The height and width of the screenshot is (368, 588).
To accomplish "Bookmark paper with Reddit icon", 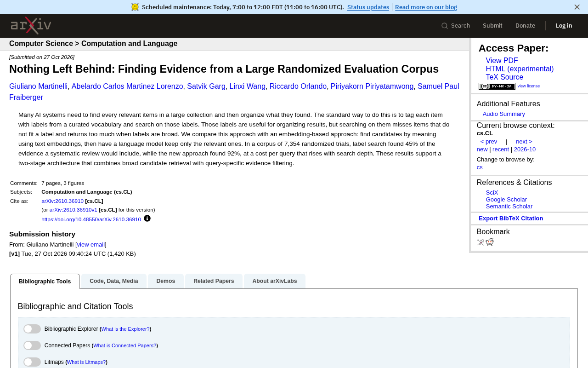I will pyautogui.click(x=490, y=242).
